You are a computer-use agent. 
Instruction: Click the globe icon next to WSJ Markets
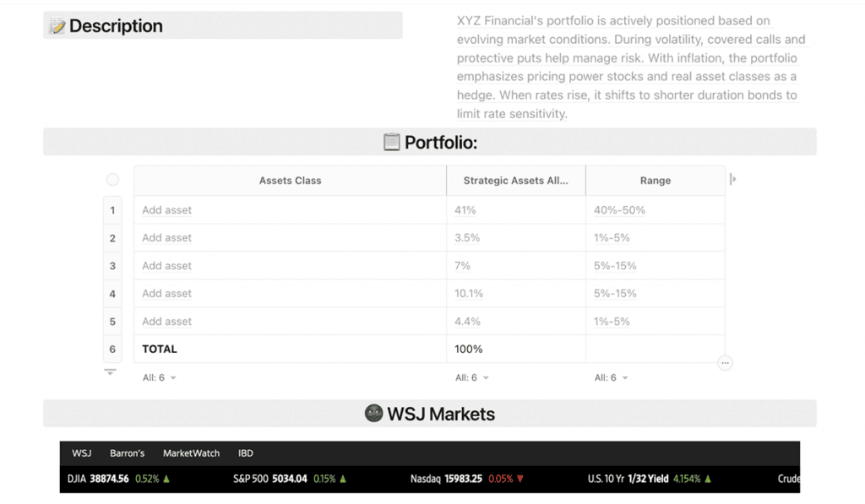[373, 413]
